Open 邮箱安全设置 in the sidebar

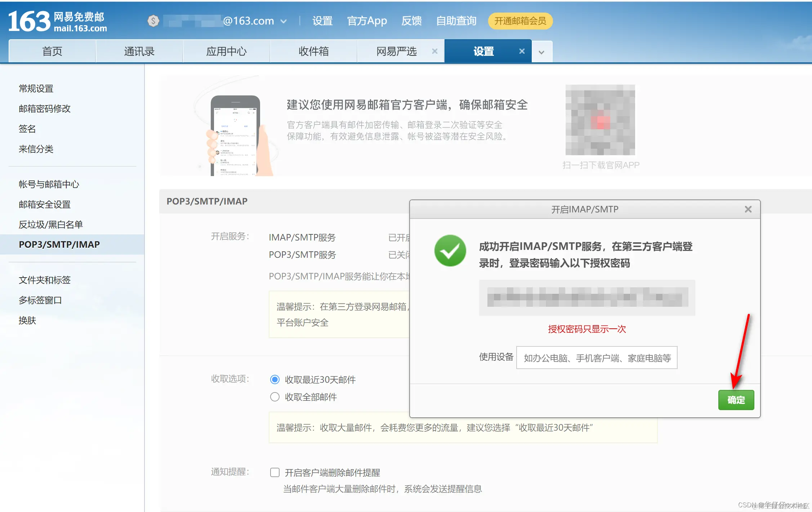pyautogui.click(x=45, y=204)
